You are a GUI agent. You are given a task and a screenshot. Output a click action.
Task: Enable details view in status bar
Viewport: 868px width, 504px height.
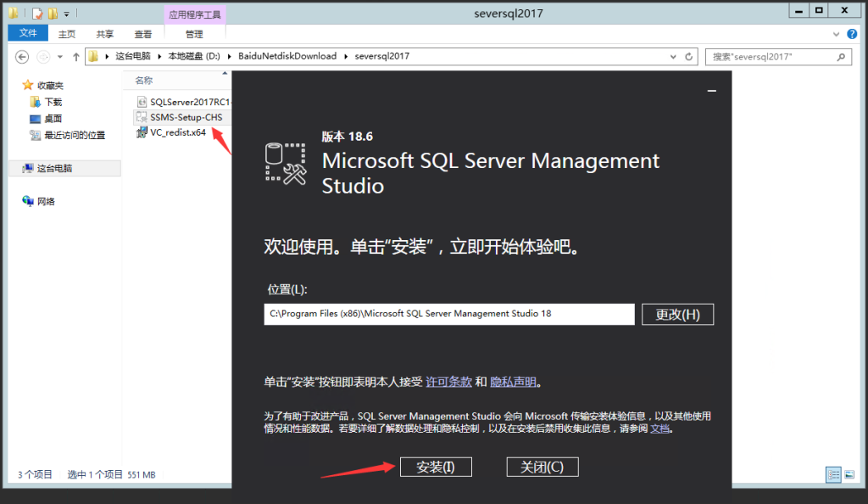click(834, 474)
